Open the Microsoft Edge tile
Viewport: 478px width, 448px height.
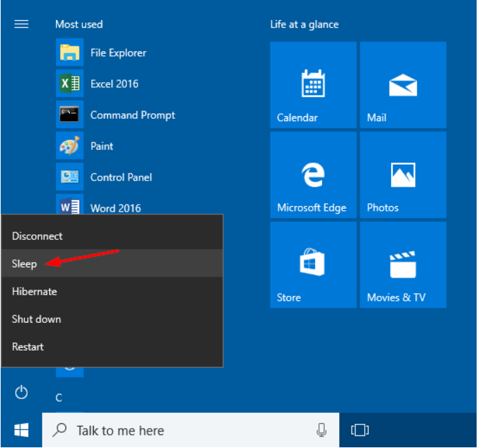click(x=313, y=175)
